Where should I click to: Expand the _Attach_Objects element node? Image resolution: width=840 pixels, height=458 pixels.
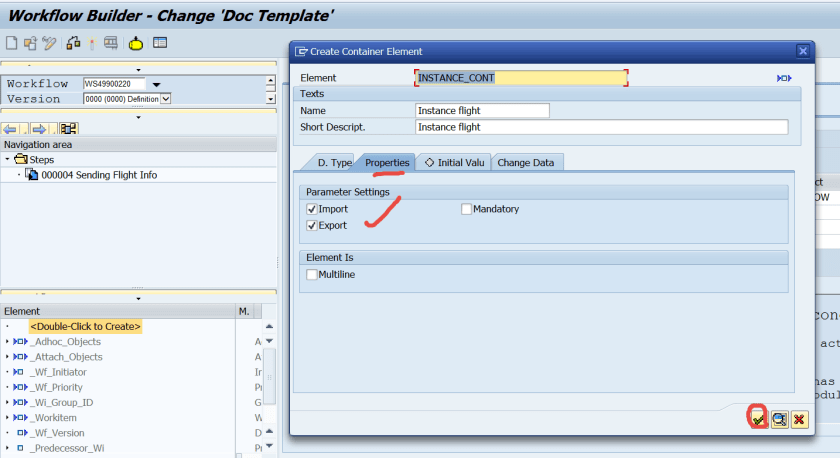(x=8, y=356)
